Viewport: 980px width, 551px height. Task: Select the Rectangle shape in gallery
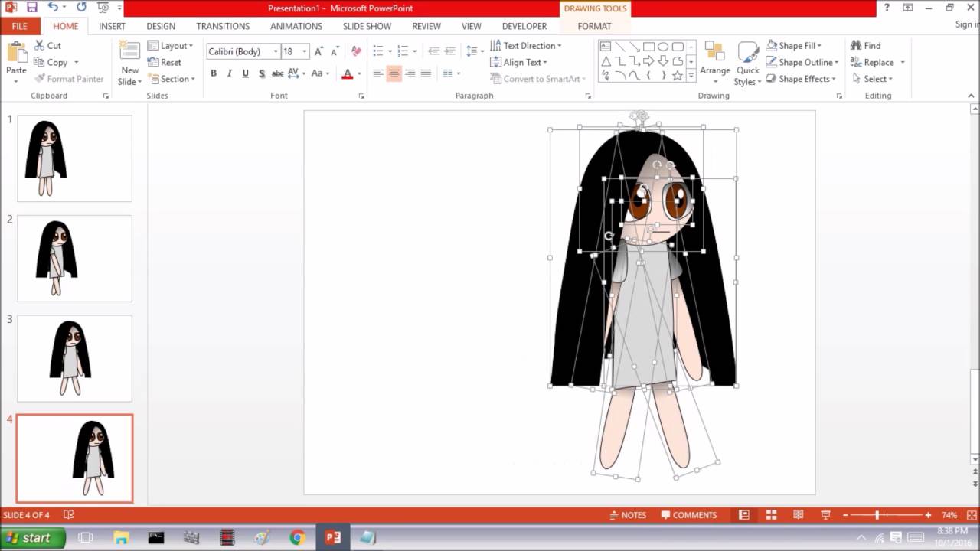[x=648, y=47]
